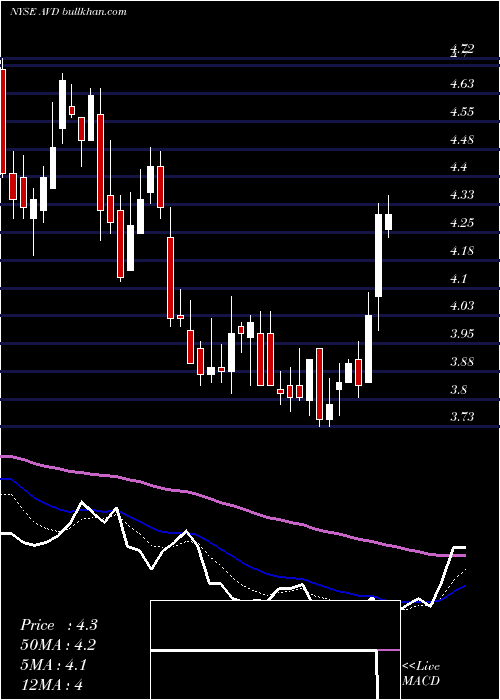Image resolution: width=500 pixels, height=700 pixels.
Task: Click the 3.95 axis label
Action: [462, 333]
